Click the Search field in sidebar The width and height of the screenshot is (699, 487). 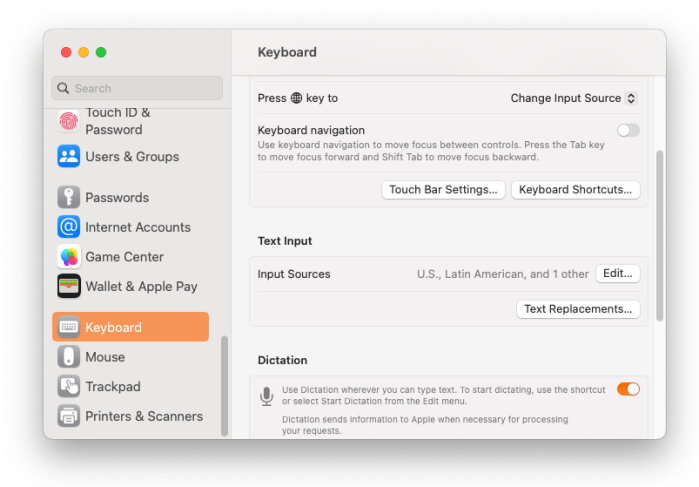(x=137, y=88)
